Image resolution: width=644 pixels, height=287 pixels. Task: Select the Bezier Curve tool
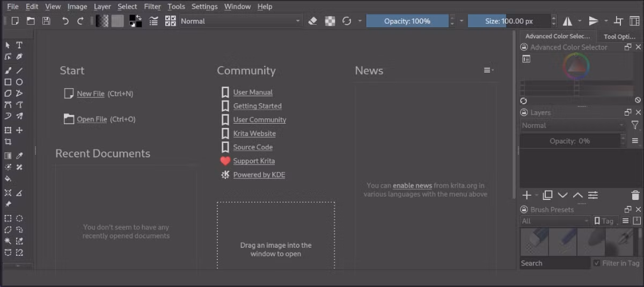tap(8, 105)
